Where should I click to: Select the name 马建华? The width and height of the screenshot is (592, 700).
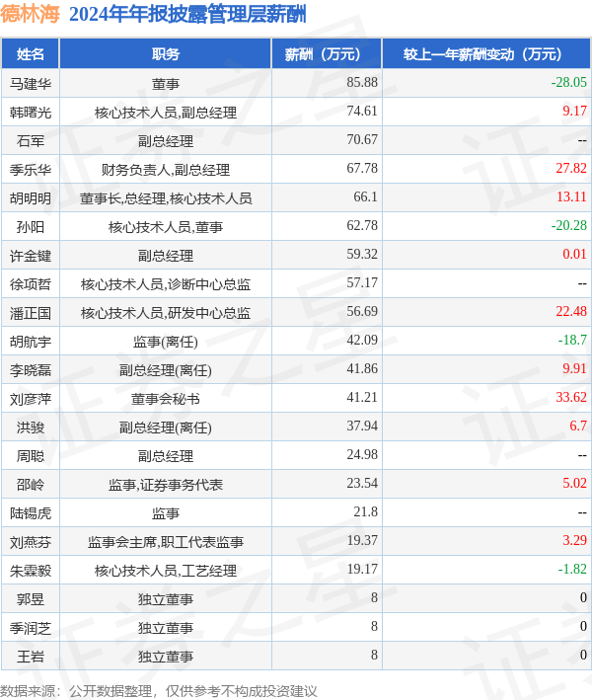point(31,84)
